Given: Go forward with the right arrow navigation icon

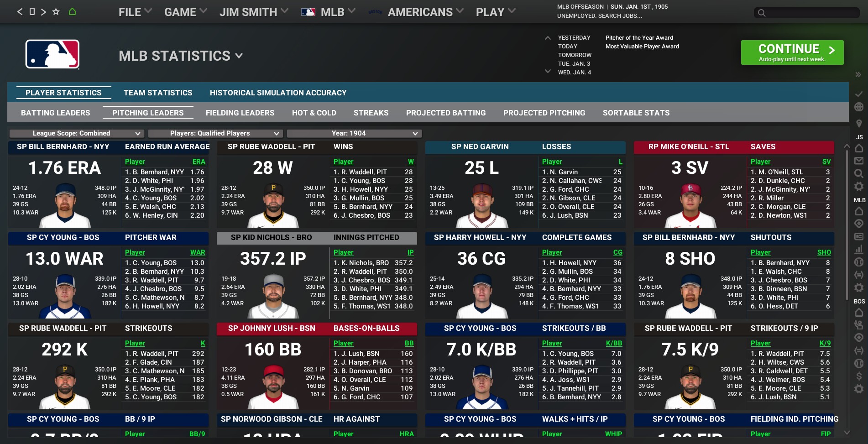Looking at the screenshot, I should click(x=43, y=11).
